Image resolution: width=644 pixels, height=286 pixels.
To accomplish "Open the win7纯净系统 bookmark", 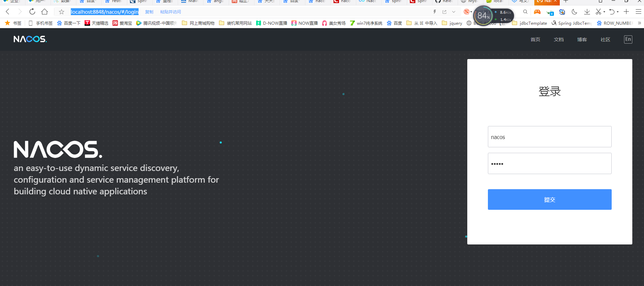I will tap(366, 23).
